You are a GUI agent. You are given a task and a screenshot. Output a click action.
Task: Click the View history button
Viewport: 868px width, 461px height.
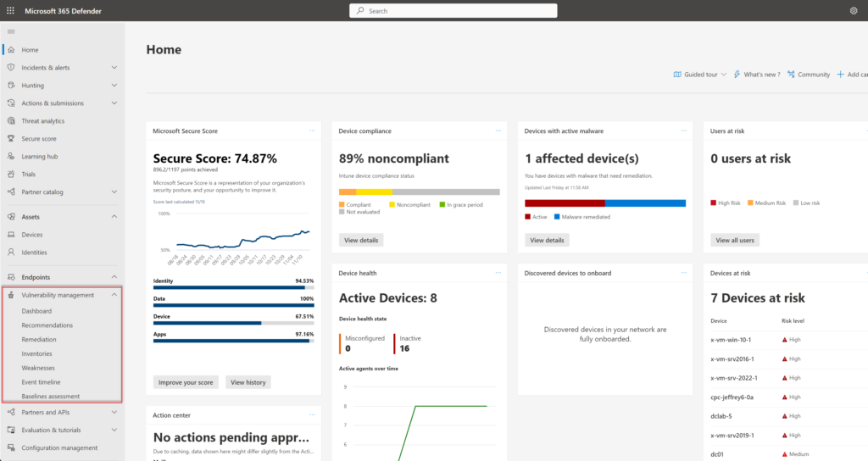click(248, 382)
